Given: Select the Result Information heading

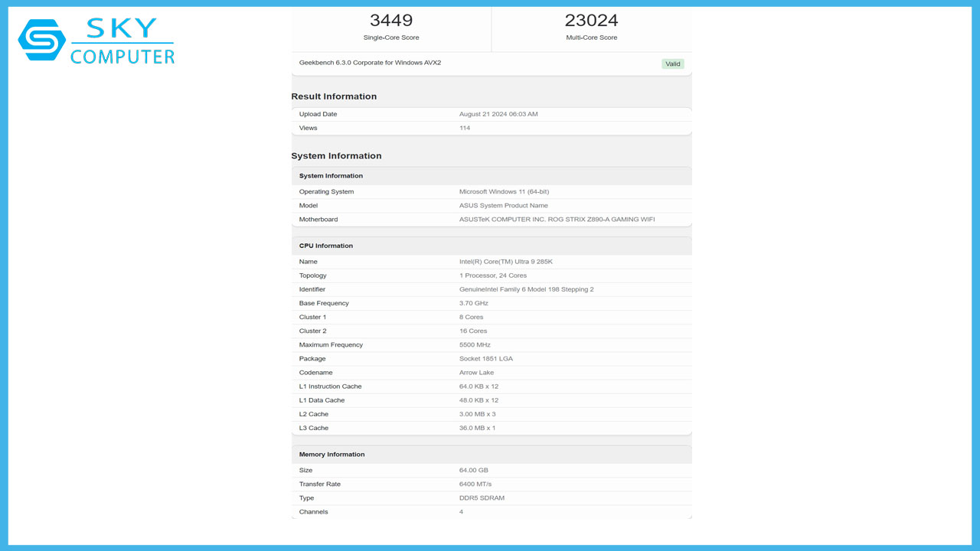Looking at the screenshot, I should pos(334,96).
